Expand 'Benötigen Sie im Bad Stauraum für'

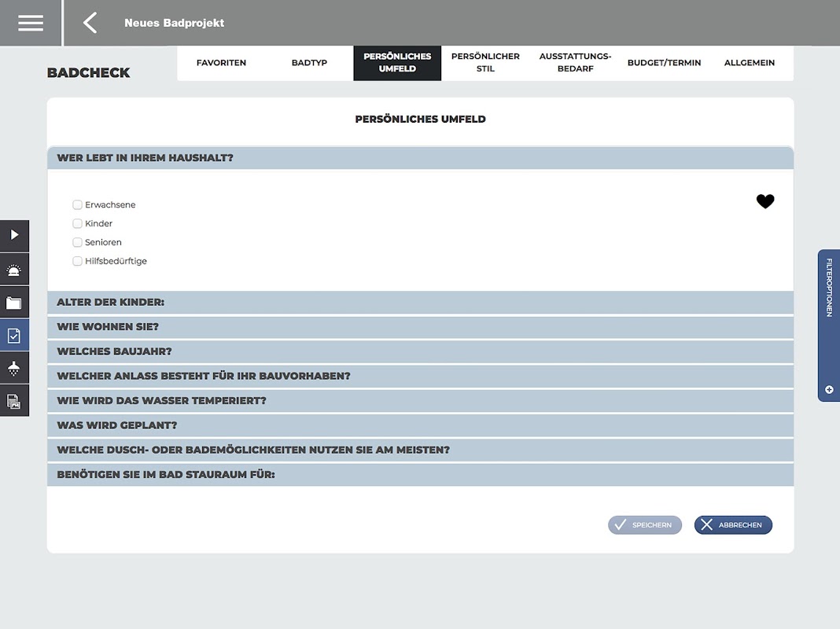(421, 474)
